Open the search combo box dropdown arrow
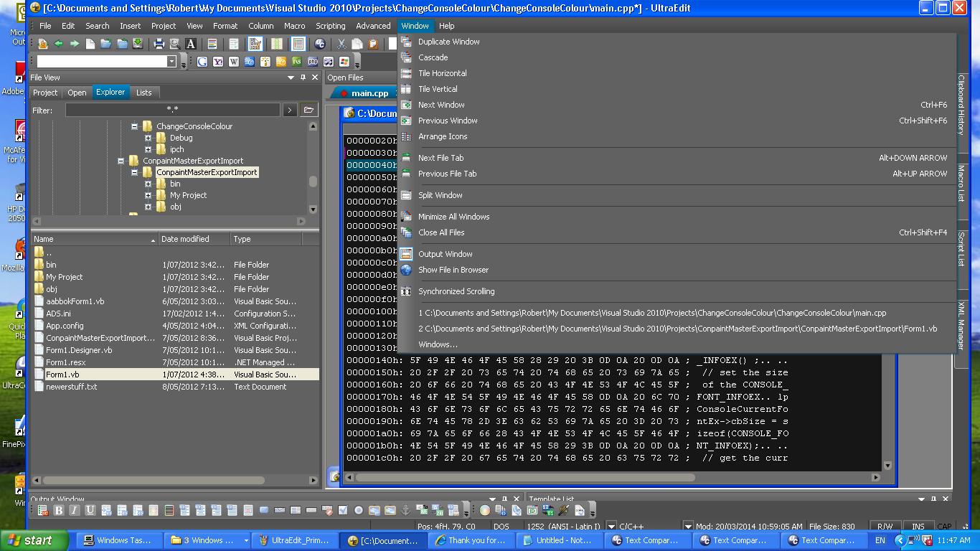This screenshot has width=980, height=551. click(171, 62)
